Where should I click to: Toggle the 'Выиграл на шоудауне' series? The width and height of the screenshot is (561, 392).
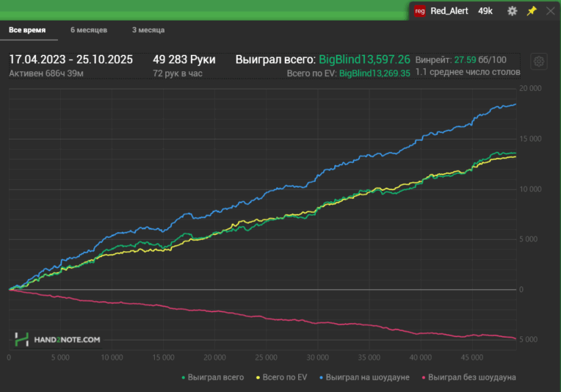pos(363,377)
